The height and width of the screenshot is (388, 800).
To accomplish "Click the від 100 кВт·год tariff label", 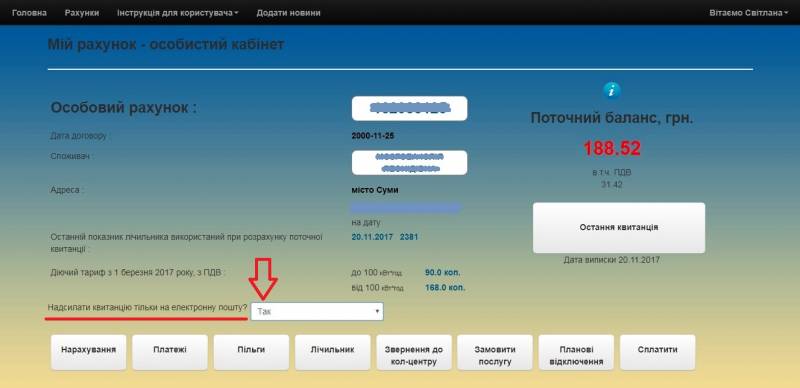I will pos(377,288).
